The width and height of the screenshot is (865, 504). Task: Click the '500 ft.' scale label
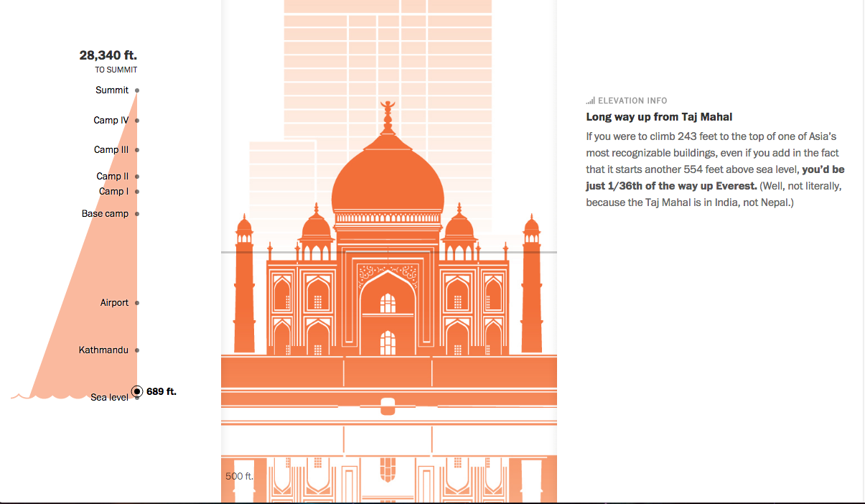click(x=239, y=477)
